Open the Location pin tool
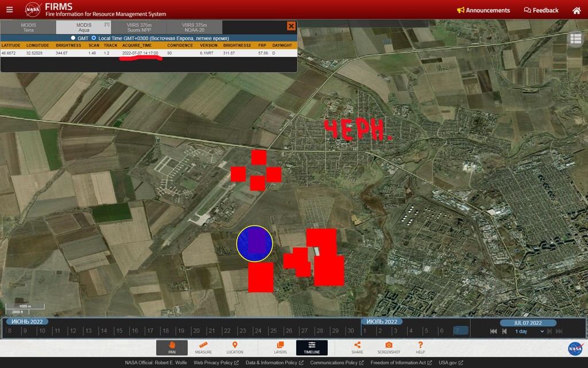588x368 pixels. pyautogui.click(x=235, y=347)
